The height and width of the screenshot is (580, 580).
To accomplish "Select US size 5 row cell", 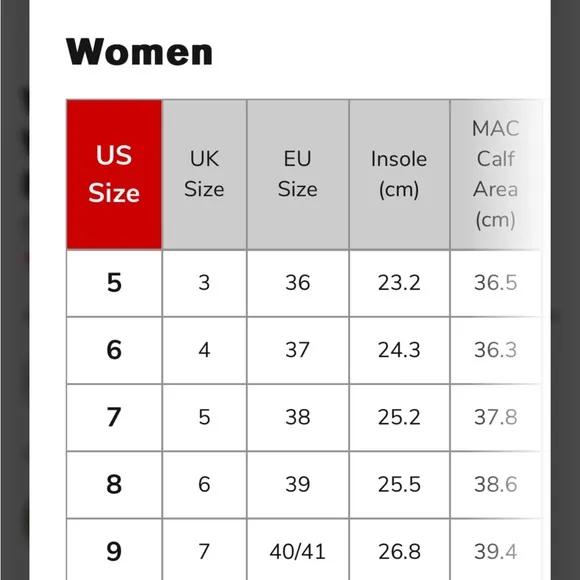I will tap(114, 283).
